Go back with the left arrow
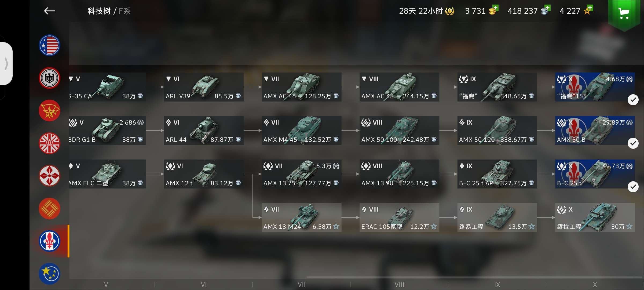 (x=49, y=11)
